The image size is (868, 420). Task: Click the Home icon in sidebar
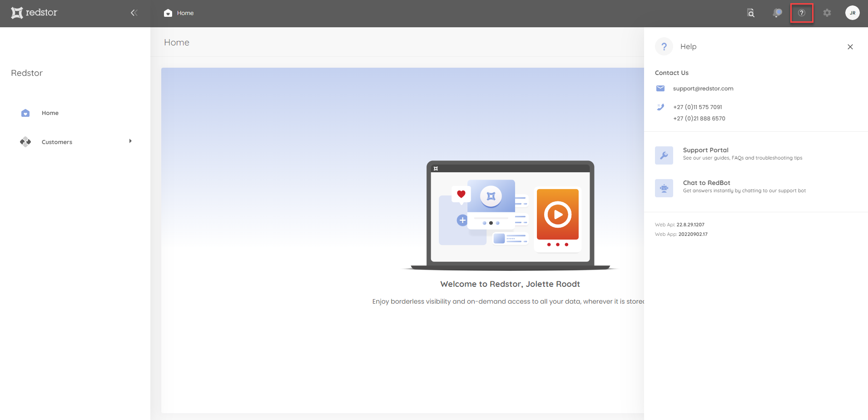pos(25,113)
